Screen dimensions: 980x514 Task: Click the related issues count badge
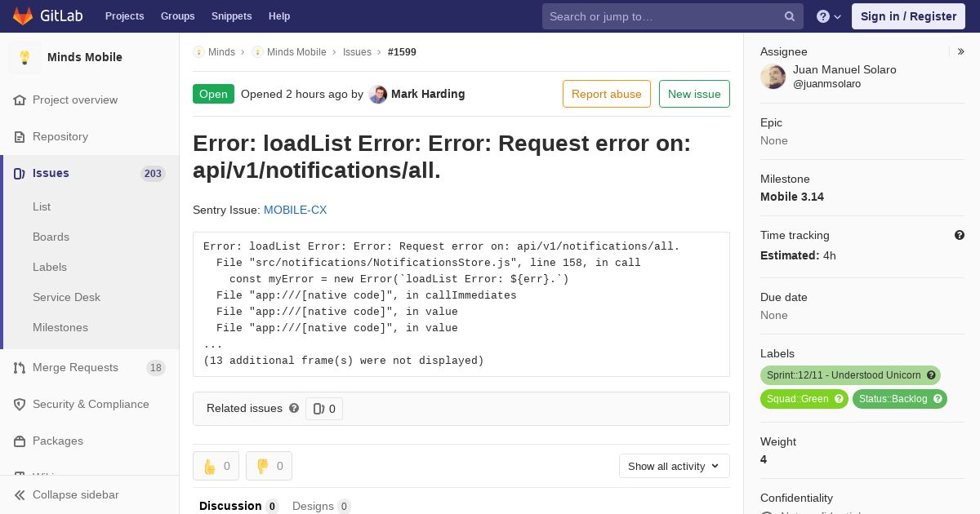[324, 409]
